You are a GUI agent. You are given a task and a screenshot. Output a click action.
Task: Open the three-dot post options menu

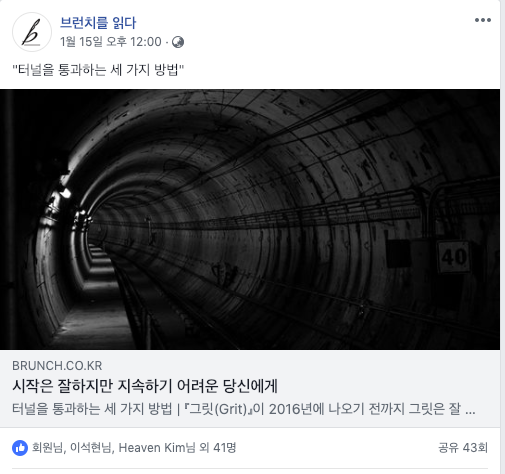click(x=483, y=20)
